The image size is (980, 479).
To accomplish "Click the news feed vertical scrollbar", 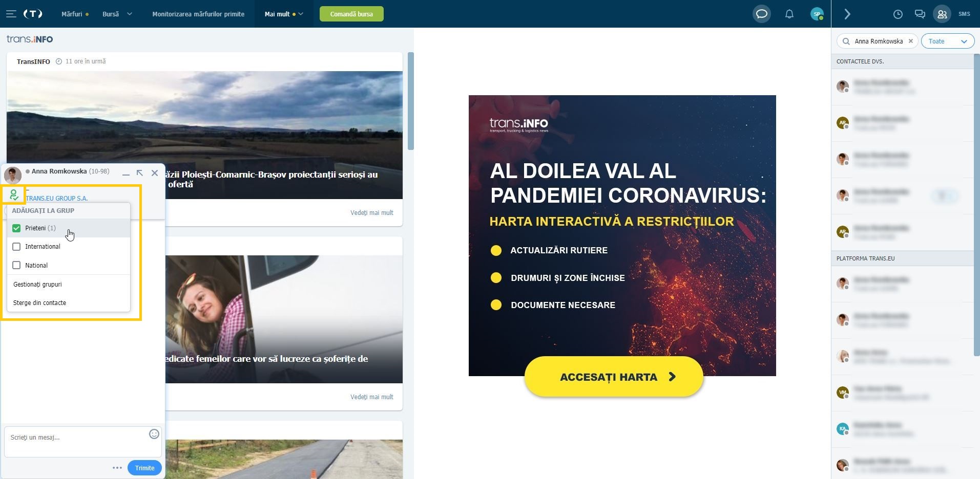I will point(410,101).
